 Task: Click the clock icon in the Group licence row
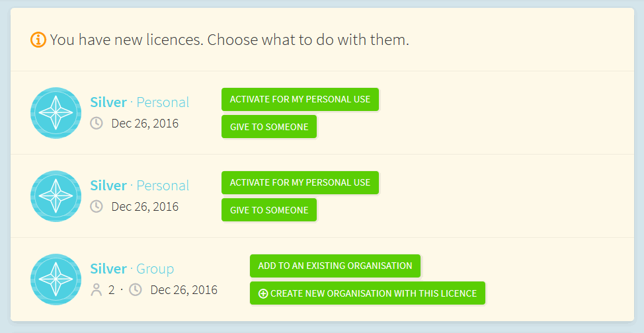(x=136, y=290)
